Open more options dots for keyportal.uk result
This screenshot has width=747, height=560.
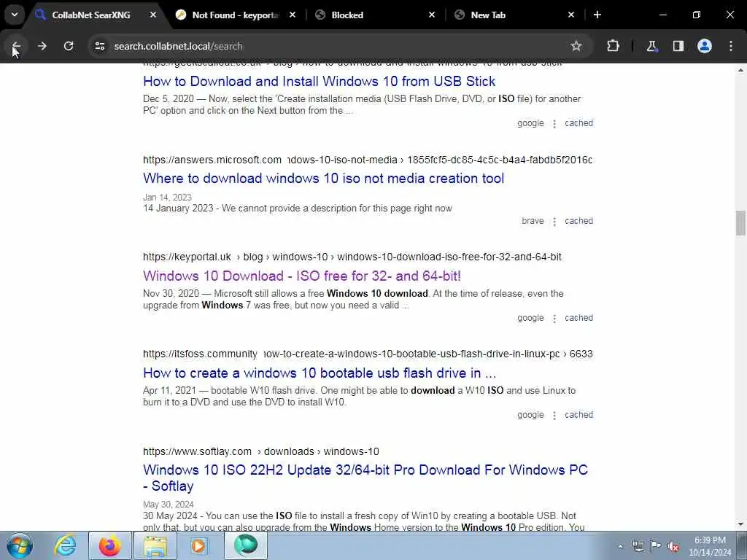pyautogui.click(x=554, y=319)
